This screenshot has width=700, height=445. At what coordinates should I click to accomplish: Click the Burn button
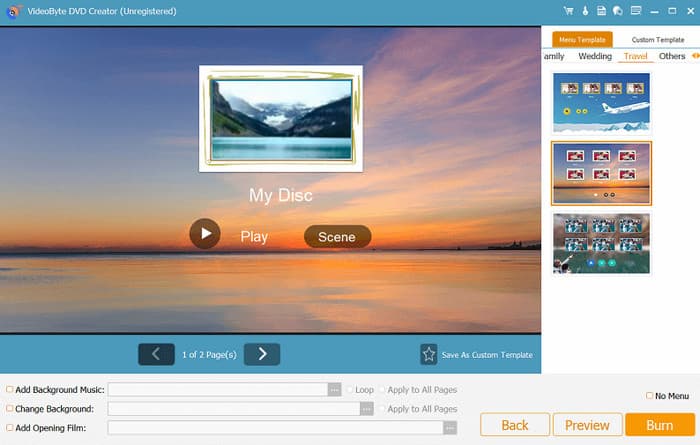tap(660, 425)
